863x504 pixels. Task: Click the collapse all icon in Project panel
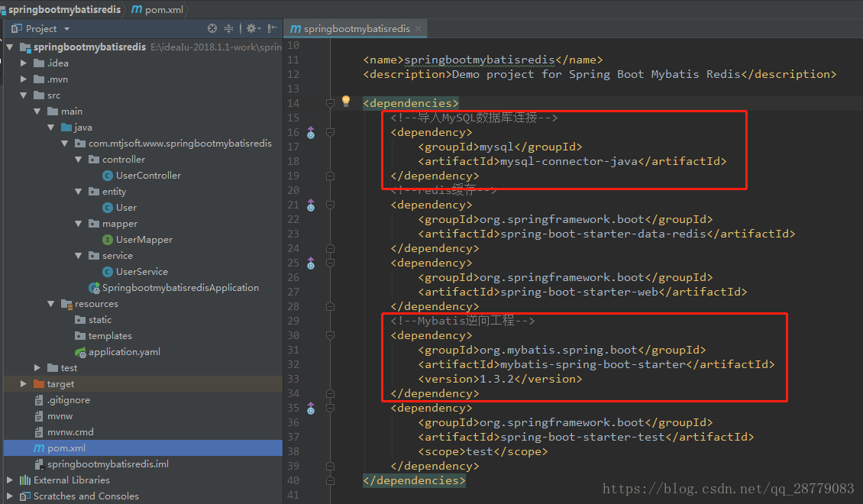229,28
